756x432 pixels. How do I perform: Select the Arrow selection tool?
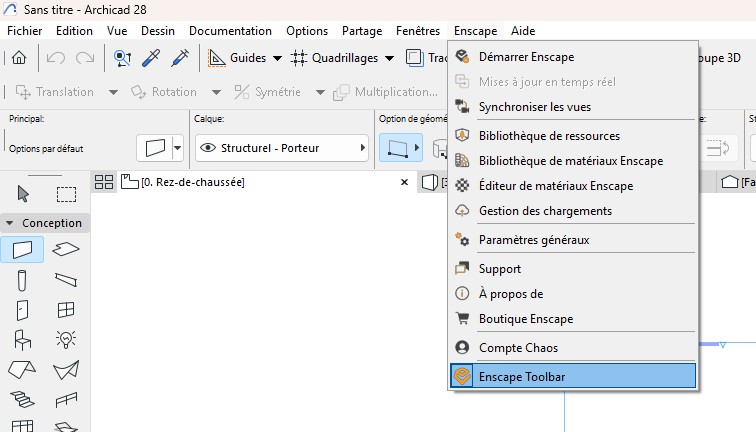[x=23, y=194]
